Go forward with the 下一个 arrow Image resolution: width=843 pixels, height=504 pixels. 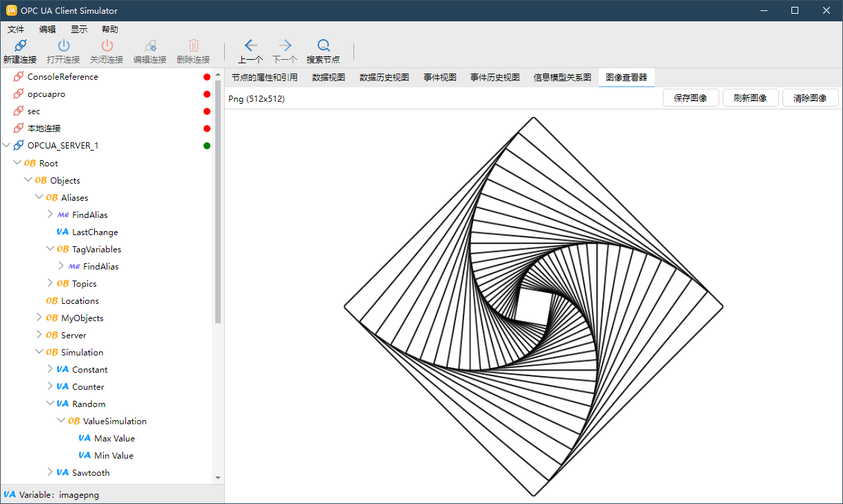click(x=285, y=46)
